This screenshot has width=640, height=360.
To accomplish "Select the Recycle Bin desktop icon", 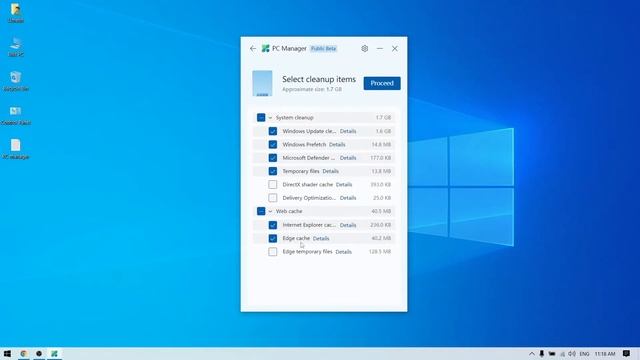I will 16,81.
